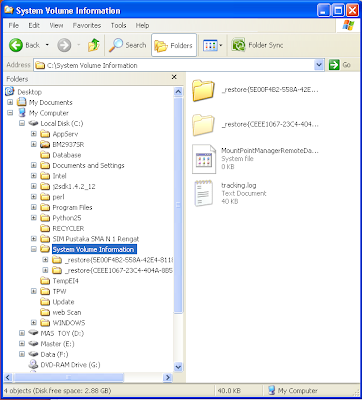Collapse Local Disk (C:) tree node
The height and width of the screenshot is (400, 362).
(22, 123)
